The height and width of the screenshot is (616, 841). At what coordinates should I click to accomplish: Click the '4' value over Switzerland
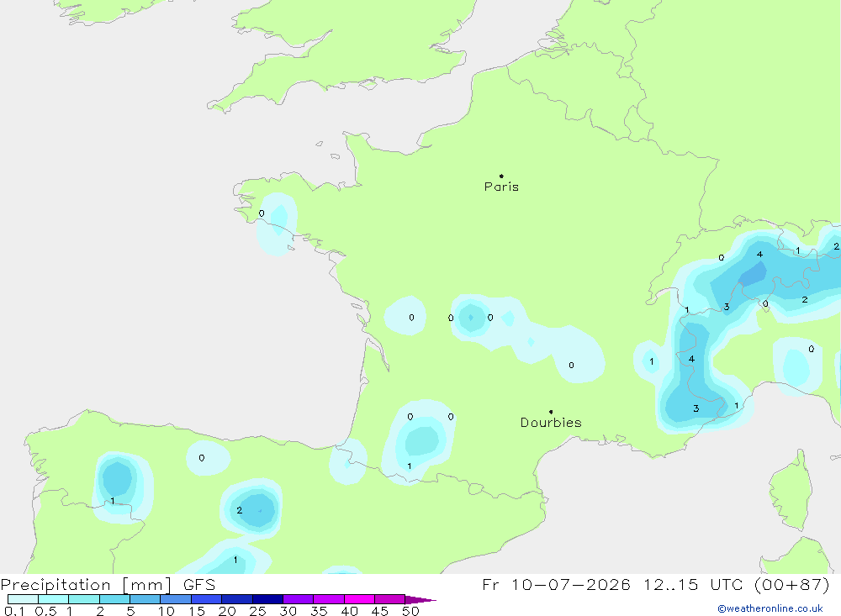point(759,254)
